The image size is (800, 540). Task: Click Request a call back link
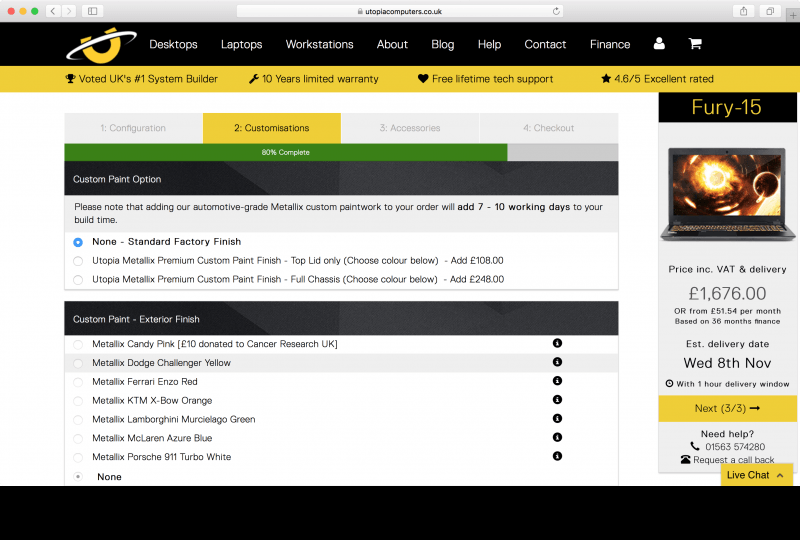733,460
